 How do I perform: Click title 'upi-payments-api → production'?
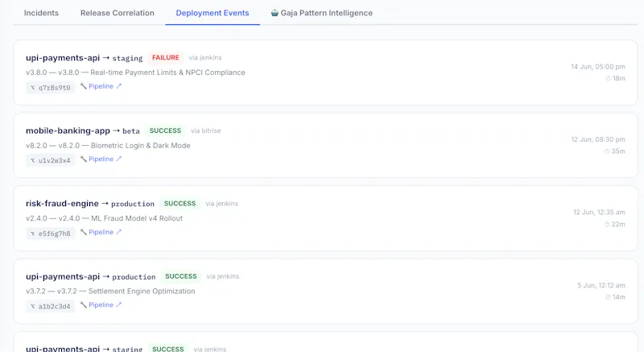pos(91,276)
